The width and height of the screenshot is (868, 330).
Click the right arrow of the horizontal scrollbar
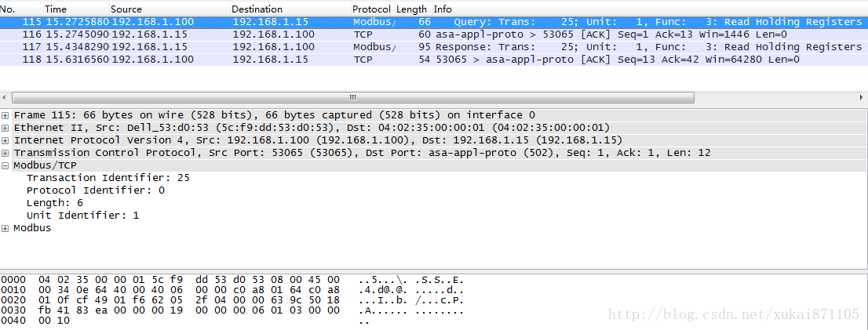tap(863, 98)
